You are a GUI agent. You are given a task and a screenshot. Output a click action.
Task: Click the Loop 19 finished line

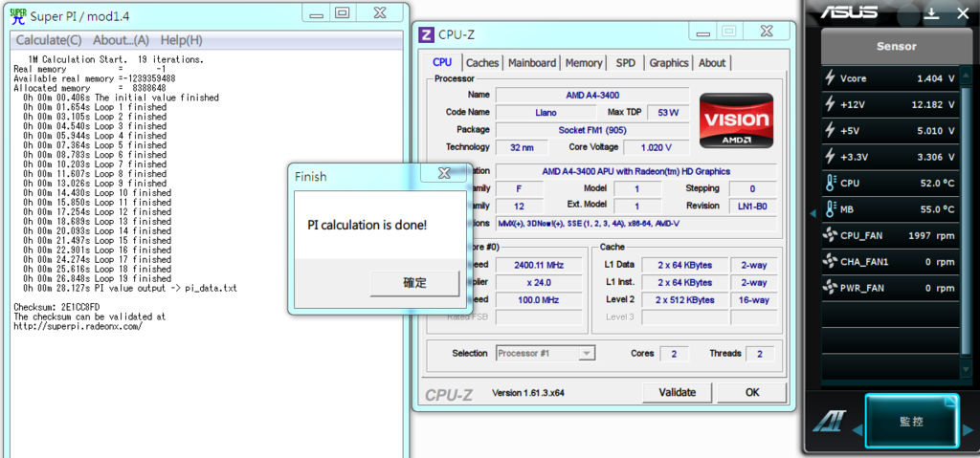97,278
